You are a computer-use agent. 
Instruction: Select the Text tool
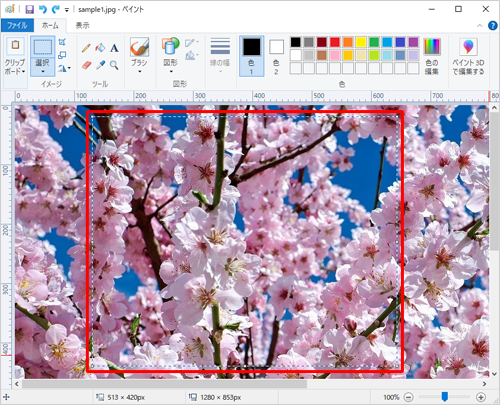point(114,48)
